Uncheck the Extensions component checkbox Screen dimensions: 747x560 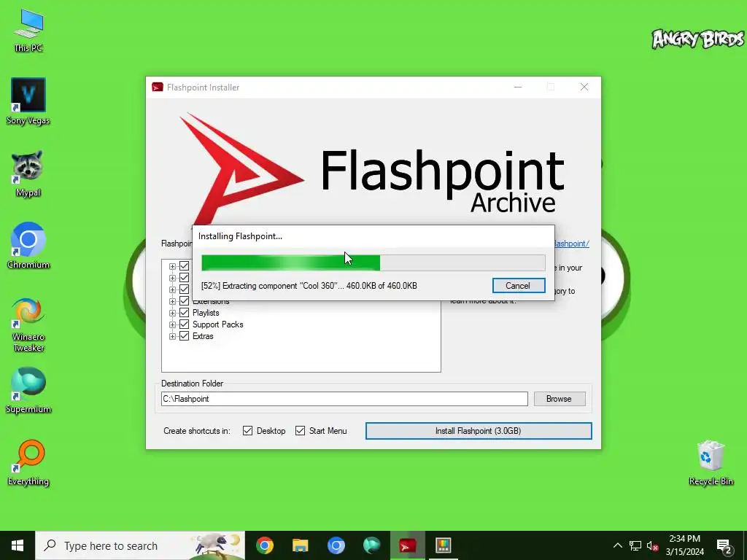tap(185, 301)
